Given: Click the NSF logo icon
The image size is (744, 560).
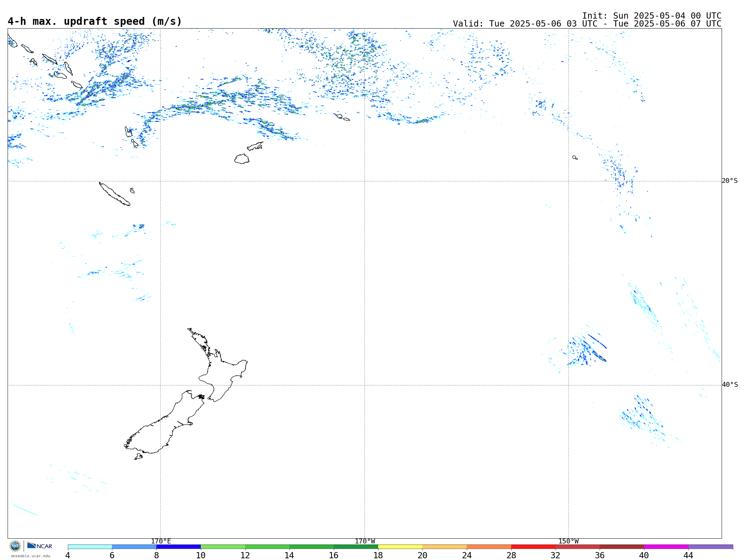Looking at the screenshot, I should (x=15, y=546).
